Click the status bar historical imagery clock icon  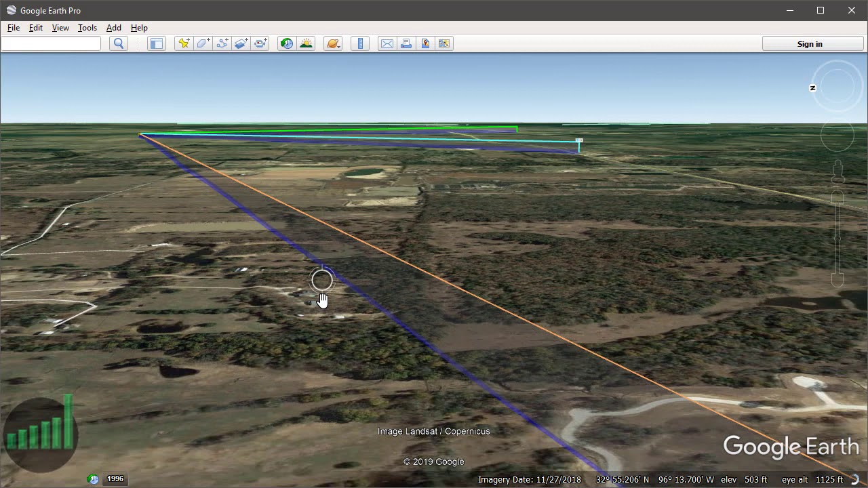click(94, 479)
